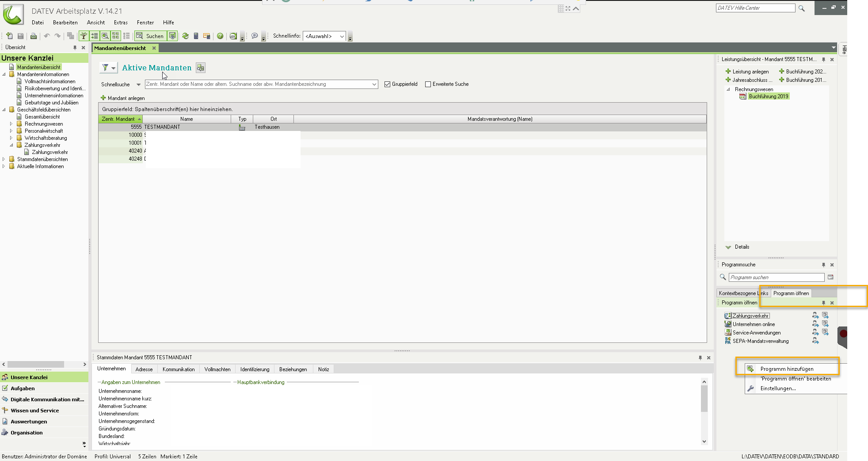868x461 pixels.
Task: Uncheck the Gruppierfeld checkbox
Action: (388, 85)
